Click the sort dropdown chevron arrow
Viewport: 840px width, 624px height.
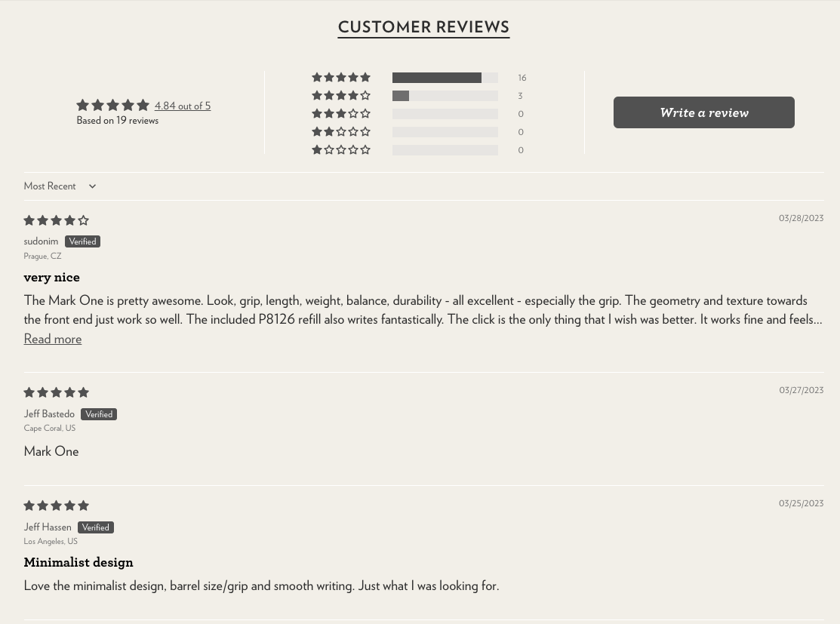[x=91, y=186]
